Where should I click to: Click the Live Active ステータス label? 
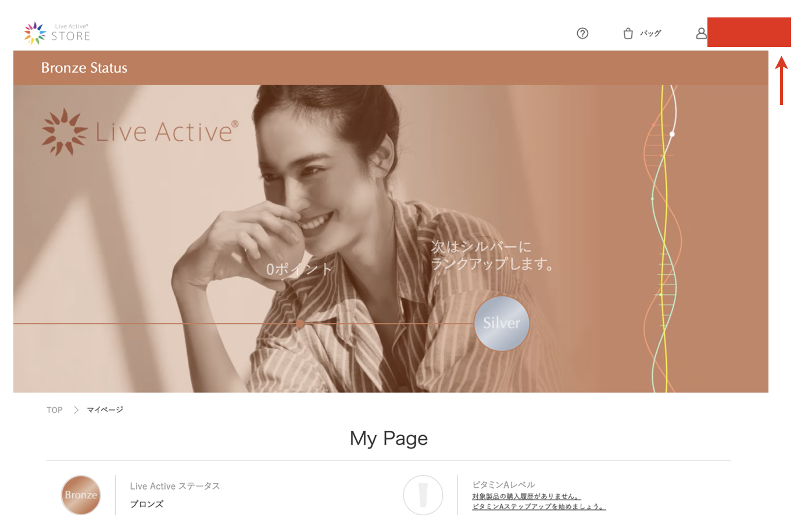click(175, 486)
